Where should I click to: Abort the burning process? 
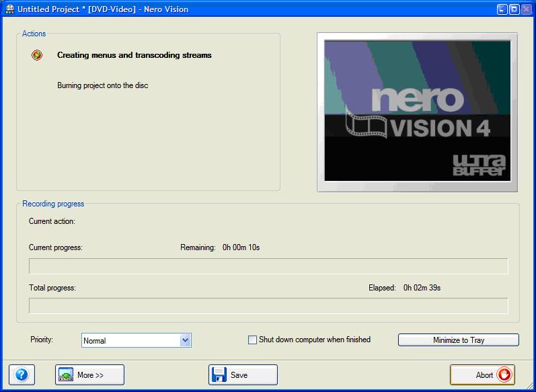tap(482, 375)
